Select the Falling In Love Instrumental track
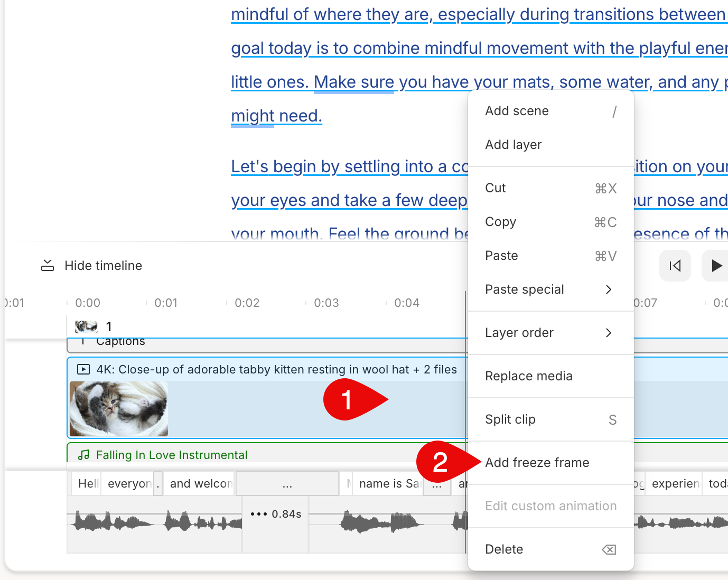The width and height of the screenshot is (728, 580). coord(172,455)
